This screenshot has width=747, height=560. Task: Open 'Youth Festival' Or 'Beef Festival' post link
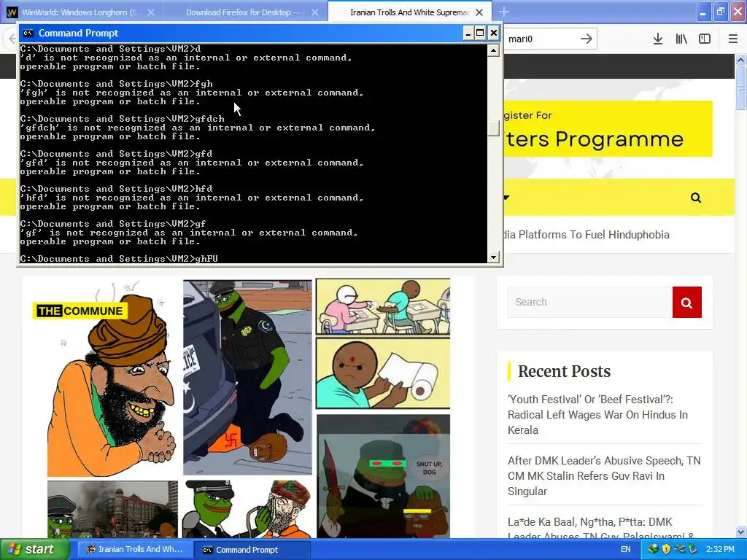pos(598,415)
